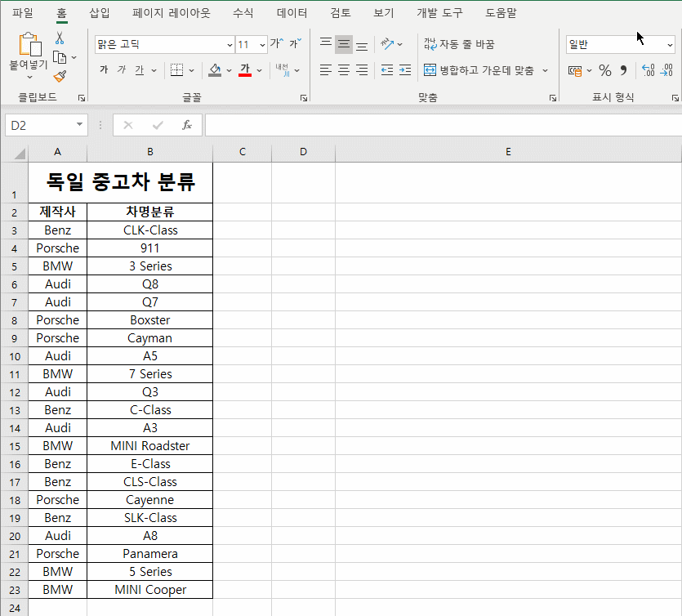Image resolution: width=682 pixels, height=616 pixels.
Task: Center text horizontally
Action: click(x=344, y=69)
